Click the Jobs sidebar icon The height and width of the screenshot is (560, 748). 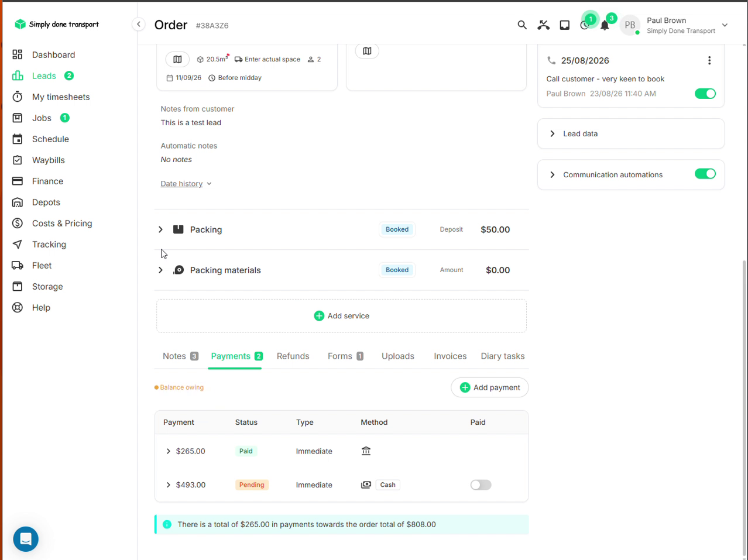coord(18,118)
